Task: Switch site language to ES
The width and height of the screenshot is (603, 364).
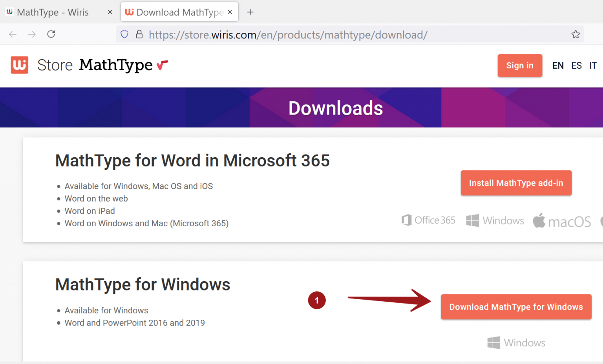Action: point(576,65)
